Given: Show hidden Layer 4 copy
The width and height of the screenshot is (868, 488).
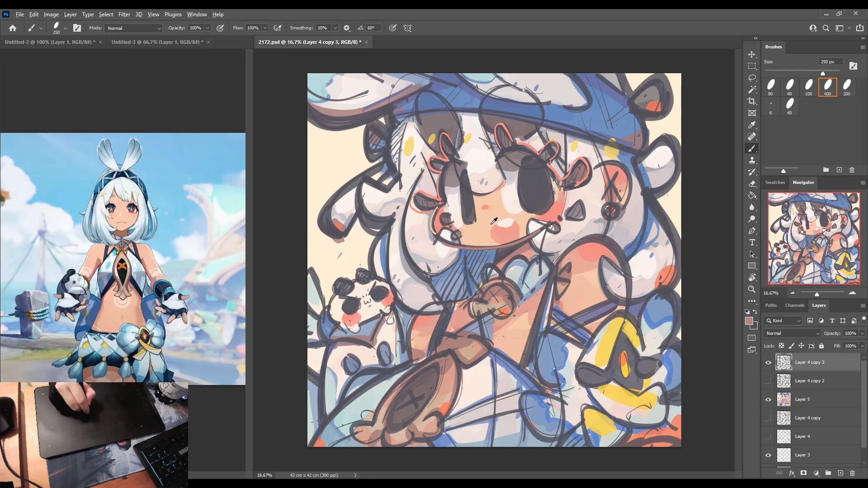Looking at the screenshot, I should click(x=768, y=418).
